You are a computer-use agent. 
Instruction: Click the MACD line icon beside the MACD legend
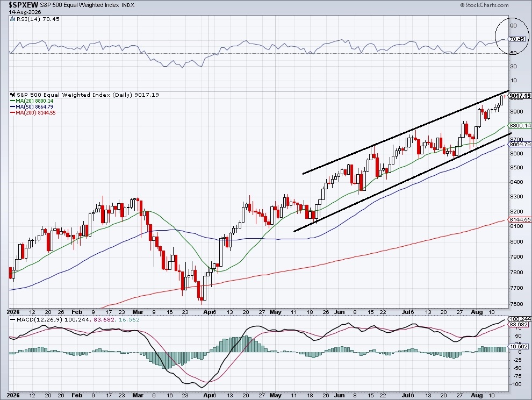(x=12, y=319)
